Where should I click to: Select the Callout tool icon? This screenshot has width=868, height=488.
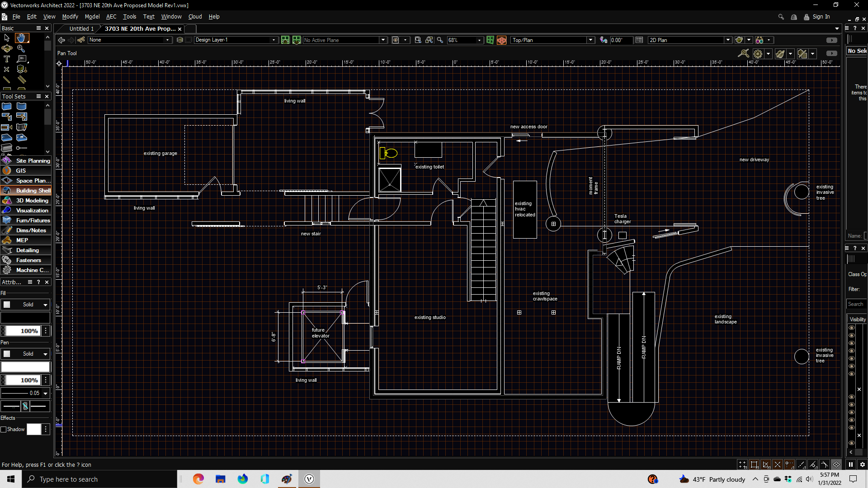point(21,59)
